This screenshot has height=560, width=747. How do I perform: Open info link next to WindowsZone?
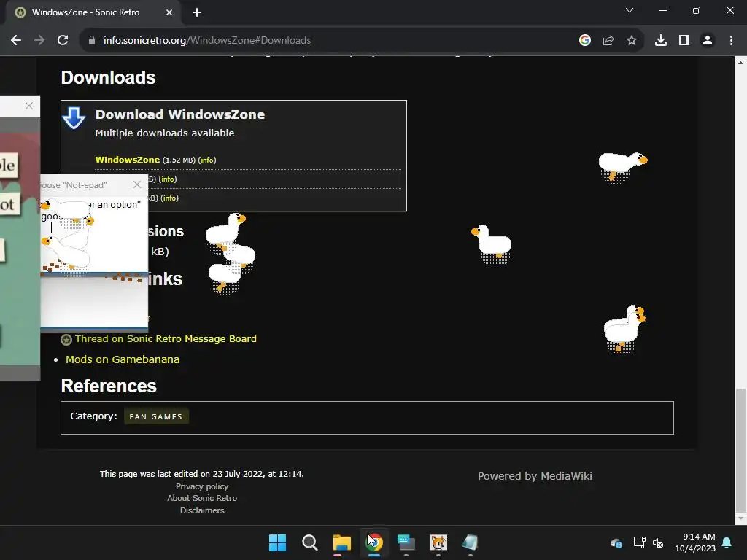tap(206, 160)
